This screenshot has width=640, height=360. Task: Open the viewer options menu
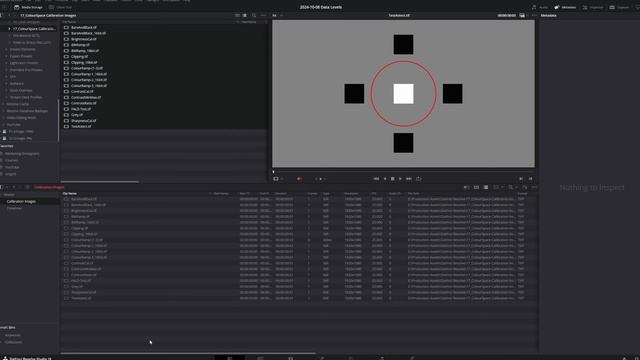click(x=533, y=16)
